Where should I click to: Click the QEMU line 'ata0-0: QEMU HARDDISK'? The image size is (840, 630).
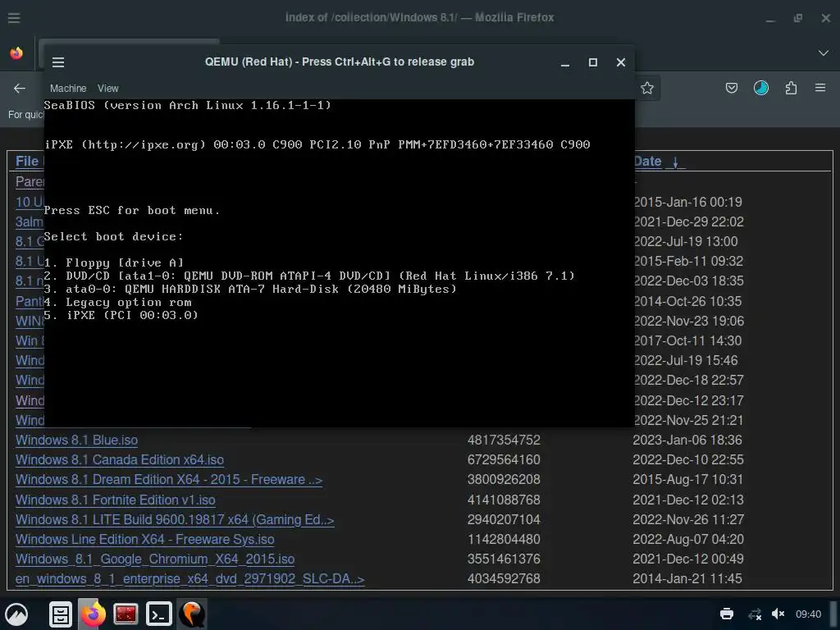(x=250, y=290)
